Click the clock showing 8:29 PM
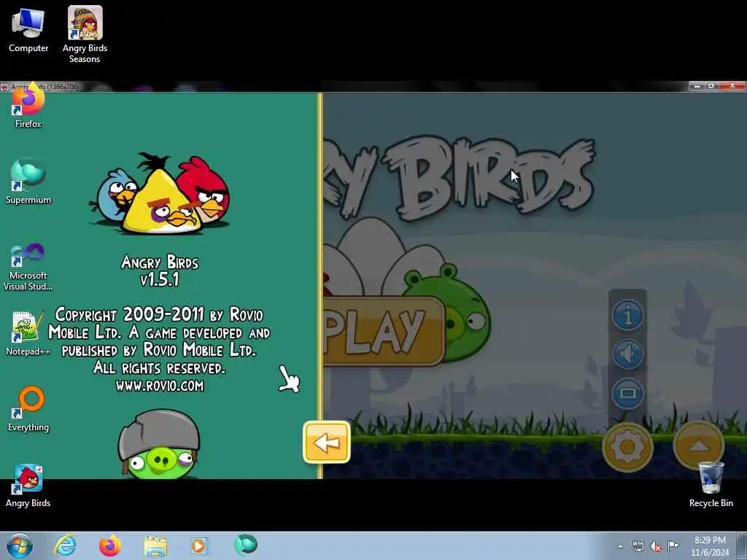The height and width of the screenshot is (560, 747). (710, 546)
